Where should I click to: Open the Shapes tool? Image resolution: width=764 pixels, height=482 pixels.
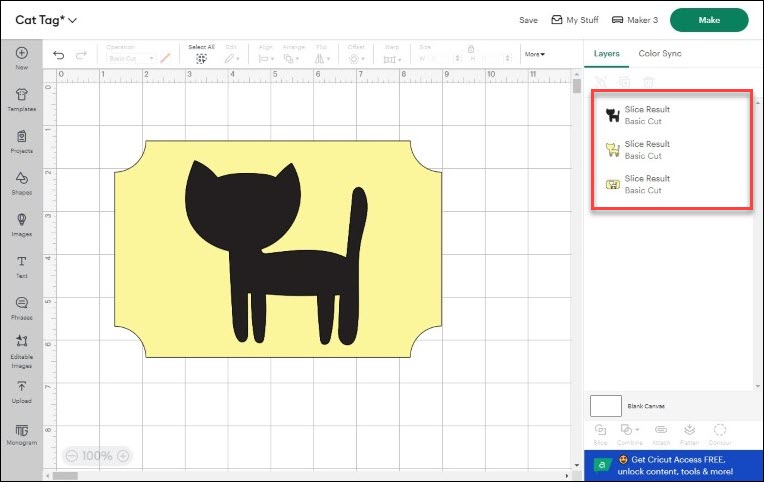coord(21,181)
